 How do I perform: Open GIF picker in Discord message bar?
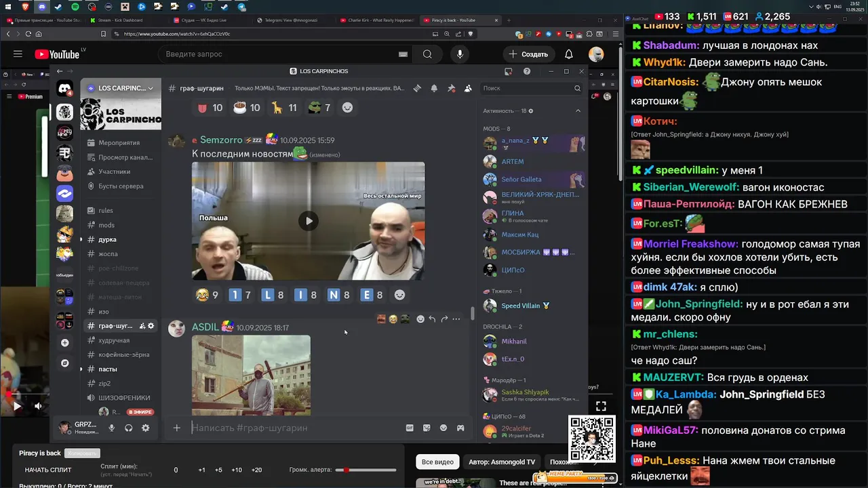coord(410,428)
